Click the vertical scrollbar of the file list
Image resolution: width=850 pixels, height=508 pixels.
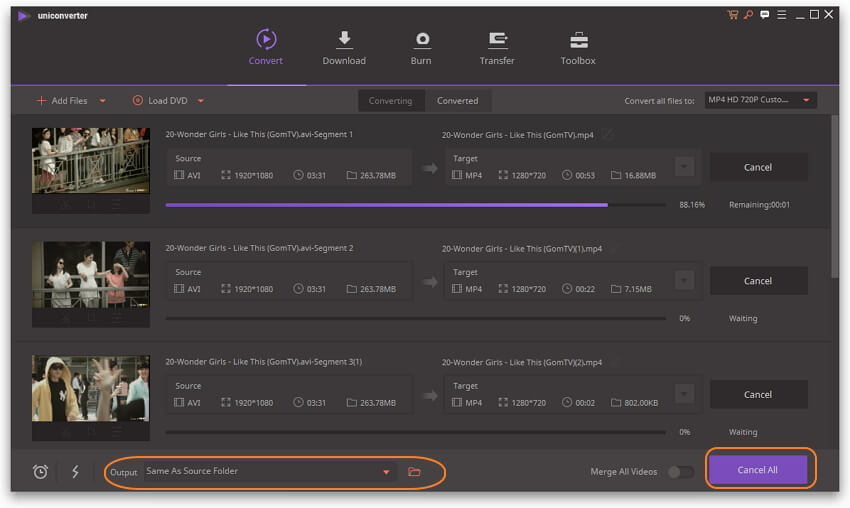pos(835,196)
